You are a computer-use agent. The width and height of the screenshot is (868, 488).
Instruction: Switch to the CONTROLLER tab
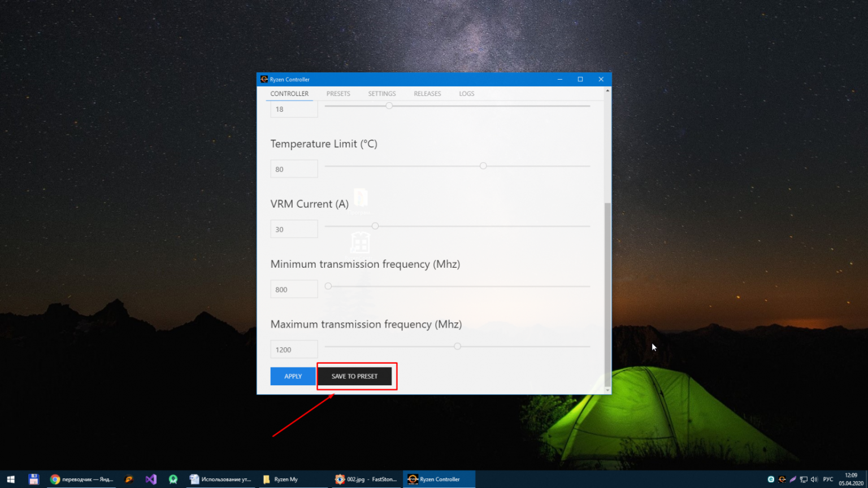coord(289,94)
